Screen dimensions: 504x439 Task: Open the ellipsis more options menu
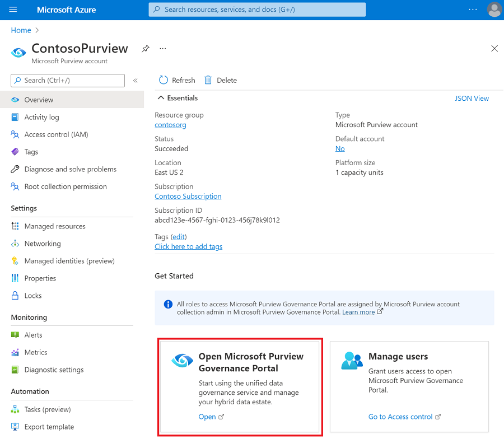(162, 49)
